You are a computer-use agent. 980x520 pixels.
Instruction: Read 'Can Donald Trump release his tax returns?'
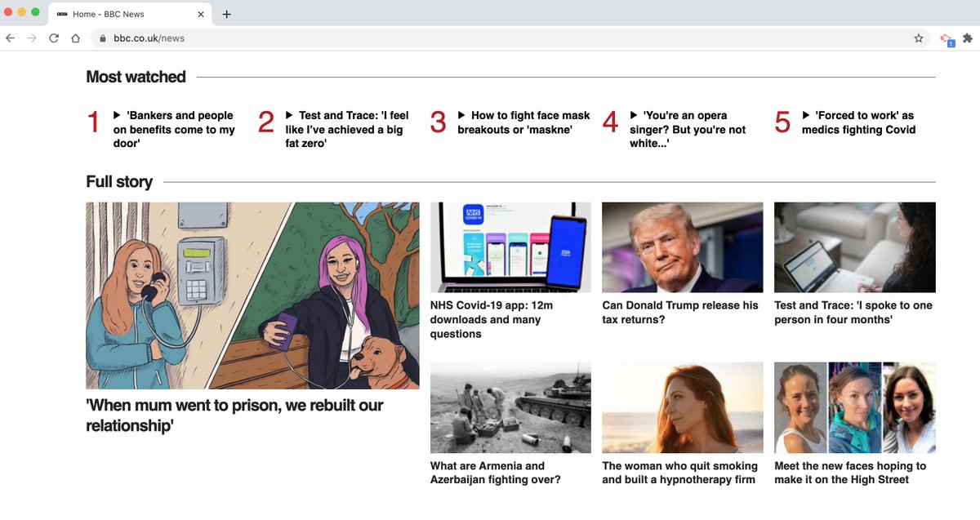click(x=680, y=313)
